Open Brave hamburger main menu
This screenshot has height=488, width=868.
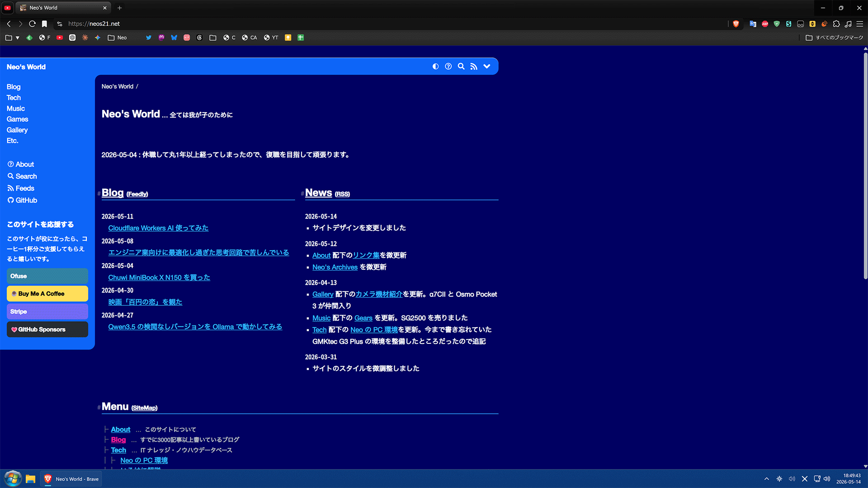coord(860,23)
